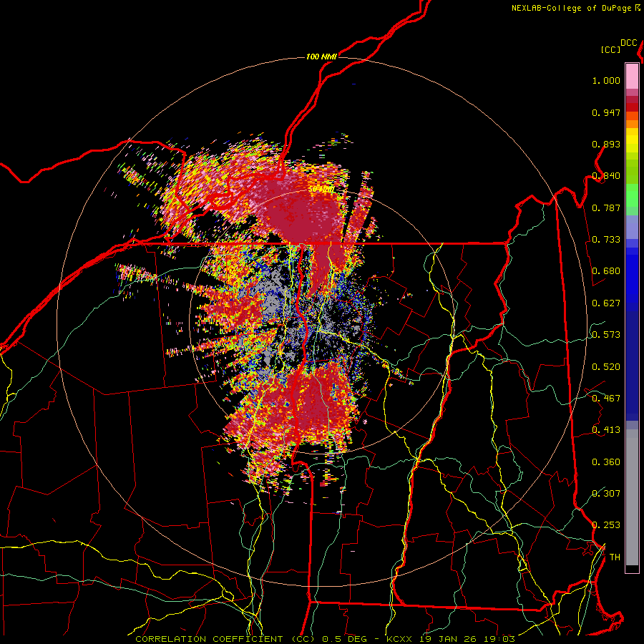Screen dimensions: 644x644
Task: Select the 0.467 legend value
Action: [x=606, y=399]
